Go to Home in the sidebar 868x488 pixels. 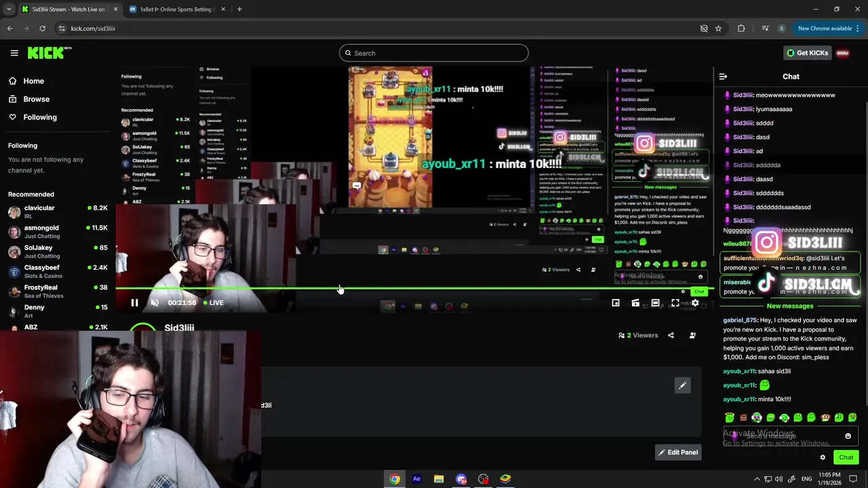[27, 81]
